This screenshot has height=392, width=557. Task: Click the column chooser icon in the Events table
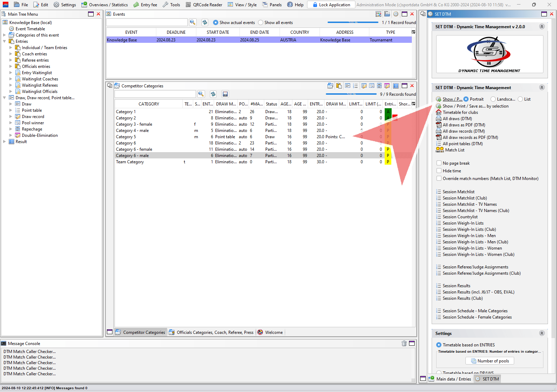click(x=413, y=32)
